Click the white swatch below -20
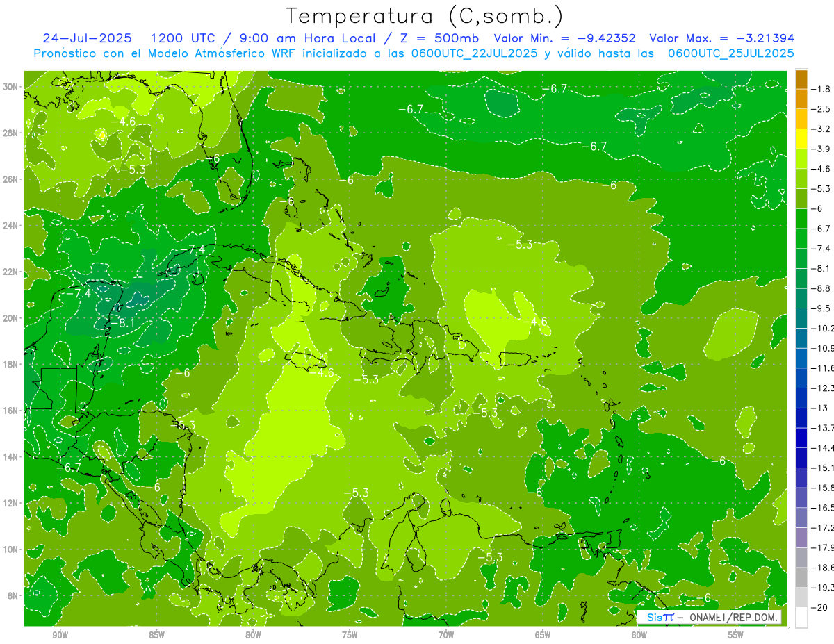This screenshot has height=644, width=834. point(801,617)
